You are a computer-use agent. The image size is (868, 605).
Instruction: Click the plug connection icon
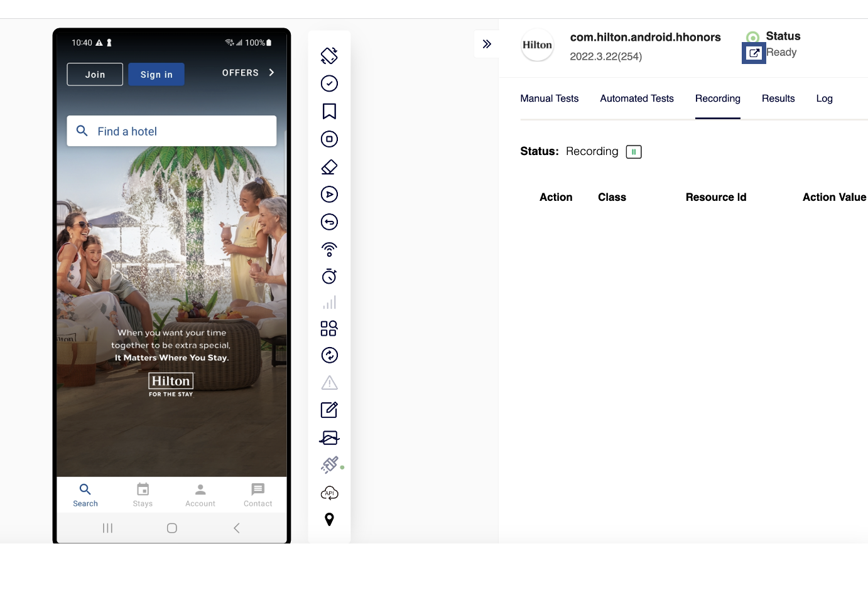pyautogui.click(x=330, y=465)
